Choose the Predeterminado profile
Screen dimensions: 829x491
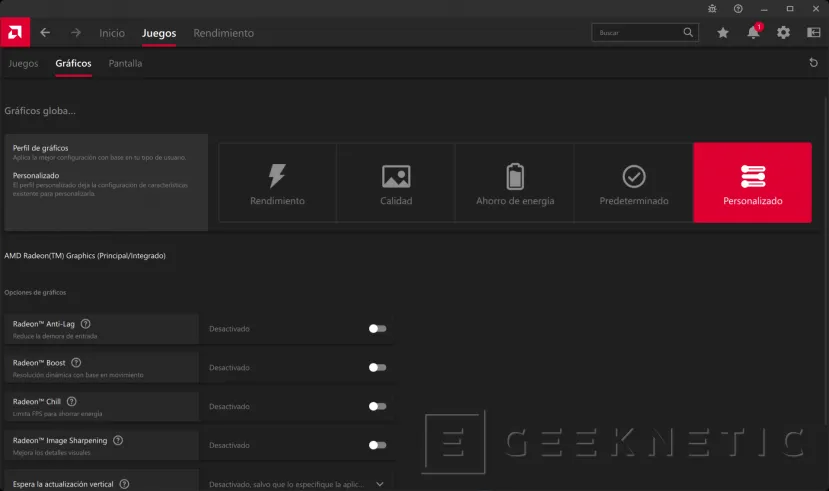pyautogui.click(x=634, y=182)
